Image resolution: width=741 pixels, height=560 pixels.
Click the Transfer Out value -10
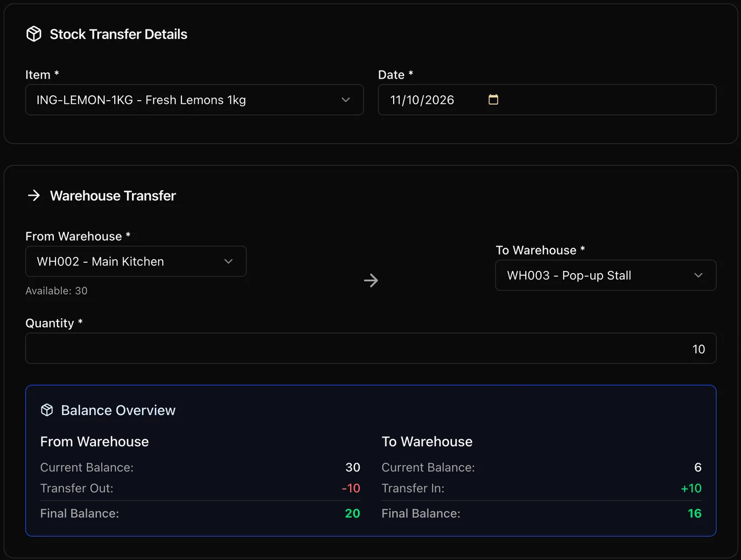pyautogui.click(x=351, y=488)
